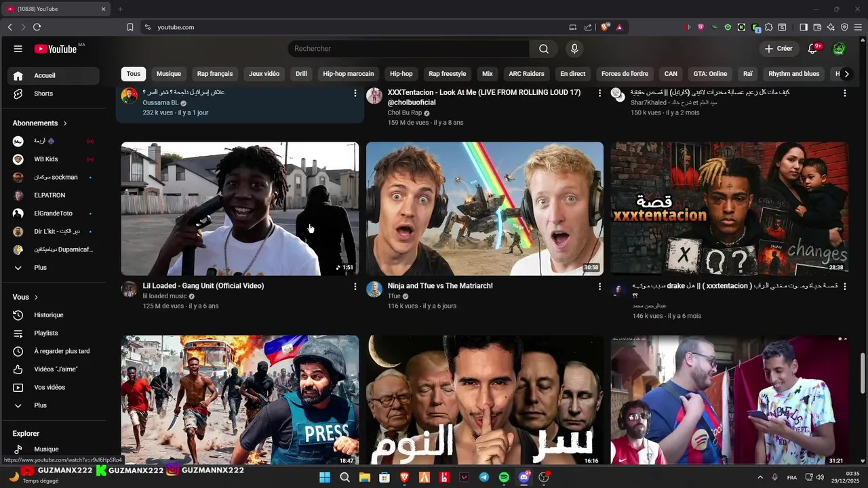Open Accueil in the sidebar
The image size is (868, 488).
pyautogui.click(x=54, y=75)
